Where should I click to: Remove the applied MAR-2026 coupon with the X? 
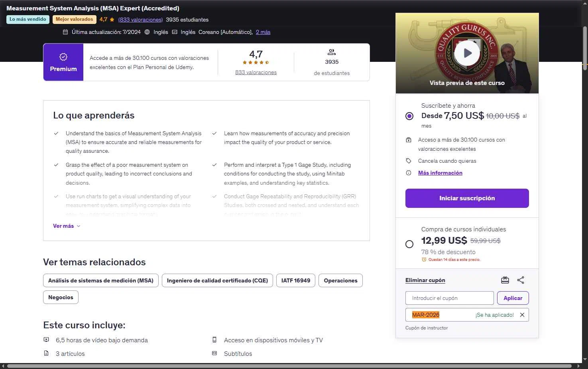pos(522,315)
